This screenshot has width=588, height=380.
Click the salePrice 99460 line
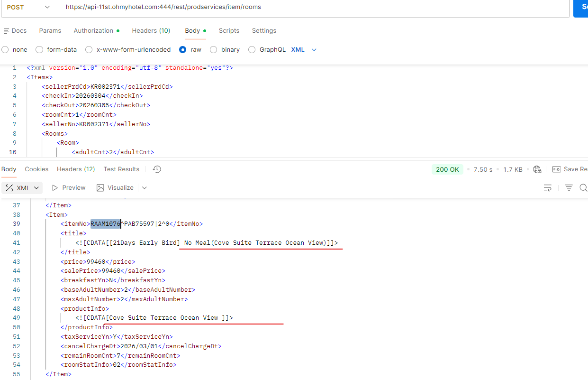[x=113, y=271]
